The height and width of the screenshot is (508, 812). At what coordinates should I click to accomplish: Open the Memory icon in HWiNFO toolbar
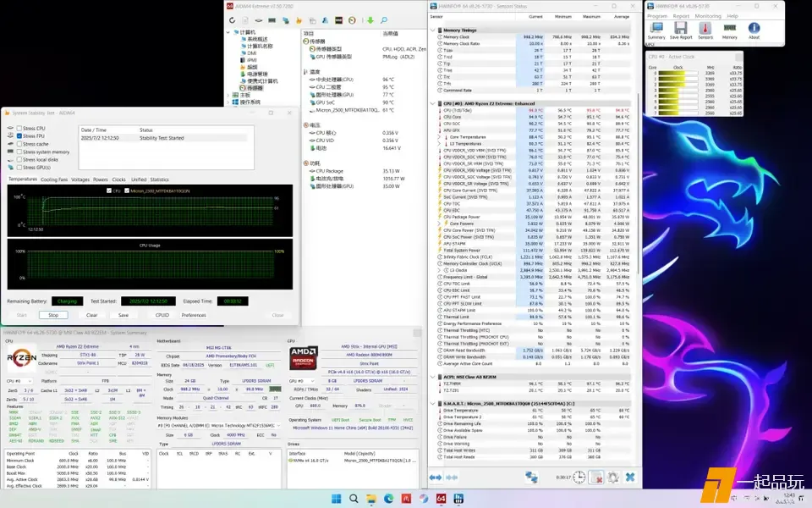click(x=730, y=30)
